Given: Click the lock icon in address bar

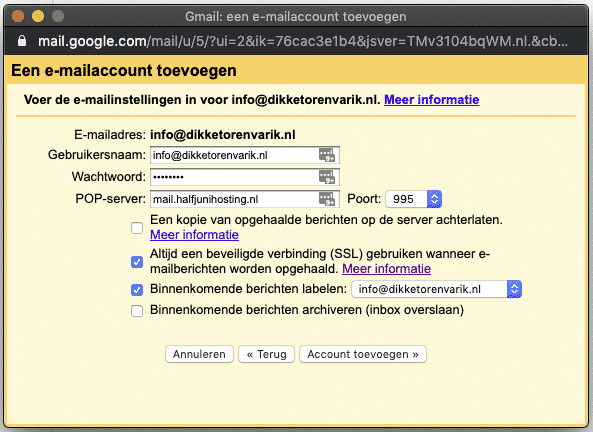Looking at the screenshot, I should point(22,41).
